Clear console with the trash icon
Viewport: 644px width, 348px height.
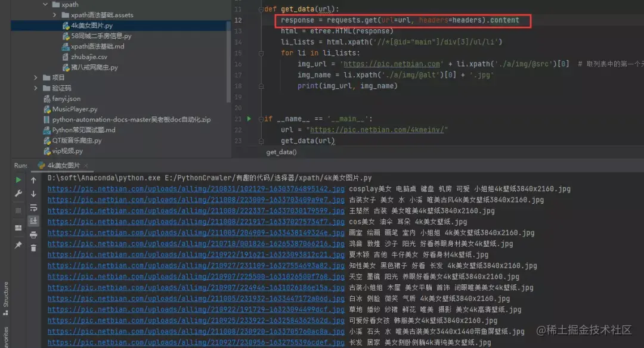coord(33,248)
